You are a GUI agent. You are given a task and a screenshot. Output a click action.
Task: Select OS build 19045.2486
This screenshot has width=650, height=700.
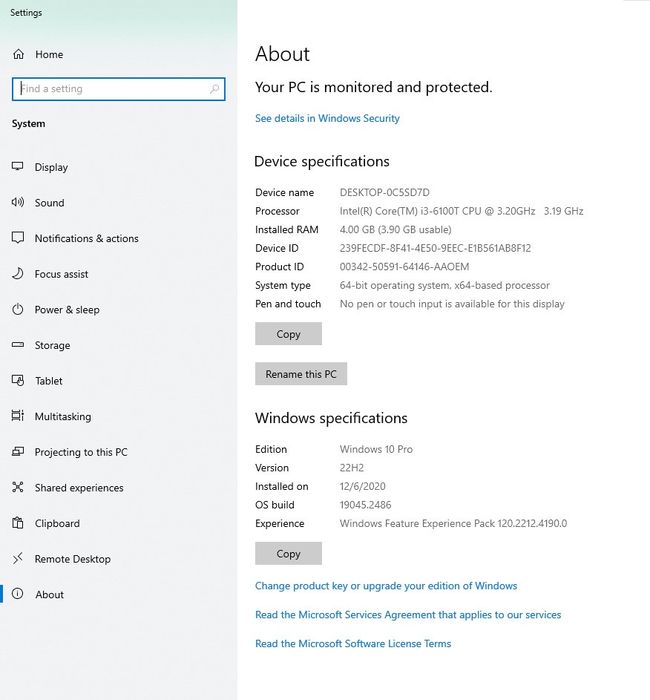click(x=365, y=505)
